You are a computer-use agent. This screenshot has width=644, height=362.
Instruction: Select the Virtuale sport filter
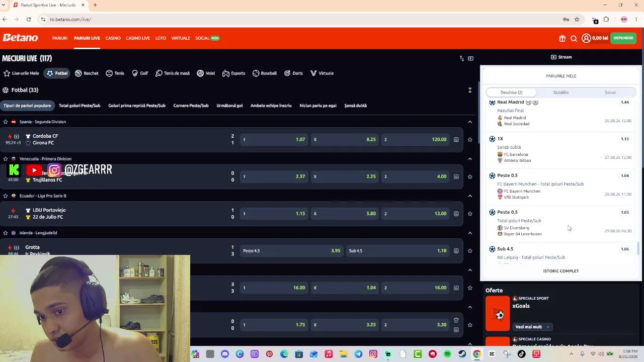tap(322, 73)
